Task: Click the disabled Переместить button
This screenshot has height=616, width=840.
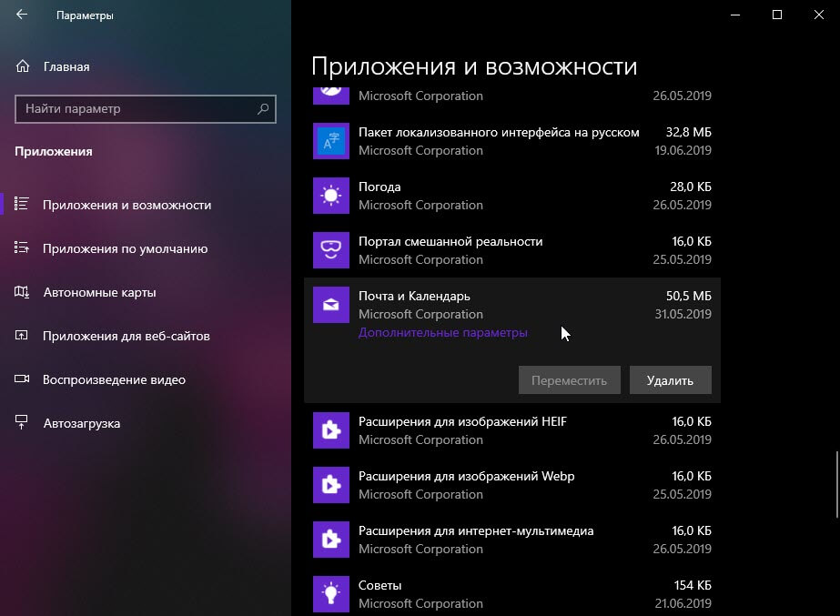Action: (569, 380)
